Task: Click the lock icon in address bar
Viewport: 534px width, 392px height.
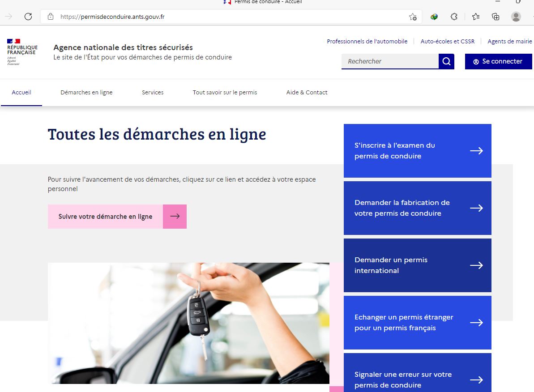Action: (x=51, y=17)
